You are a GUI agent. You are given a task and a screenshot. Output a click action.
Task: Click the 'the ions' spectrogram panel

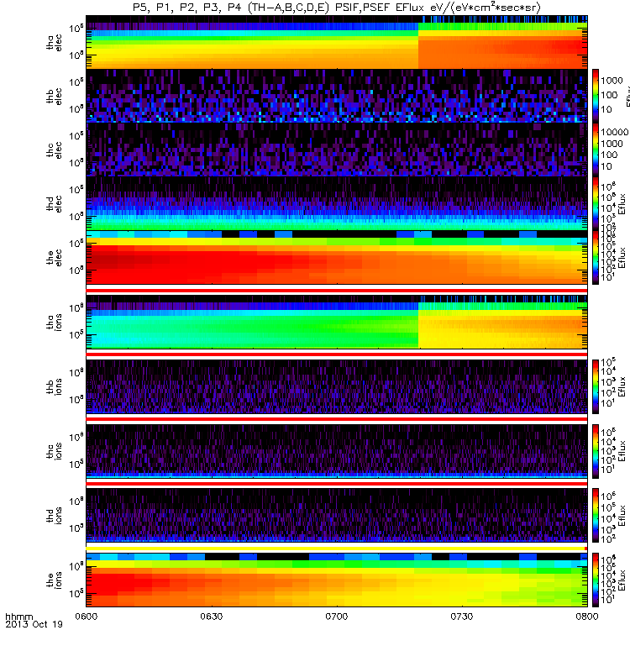point(337,580)
